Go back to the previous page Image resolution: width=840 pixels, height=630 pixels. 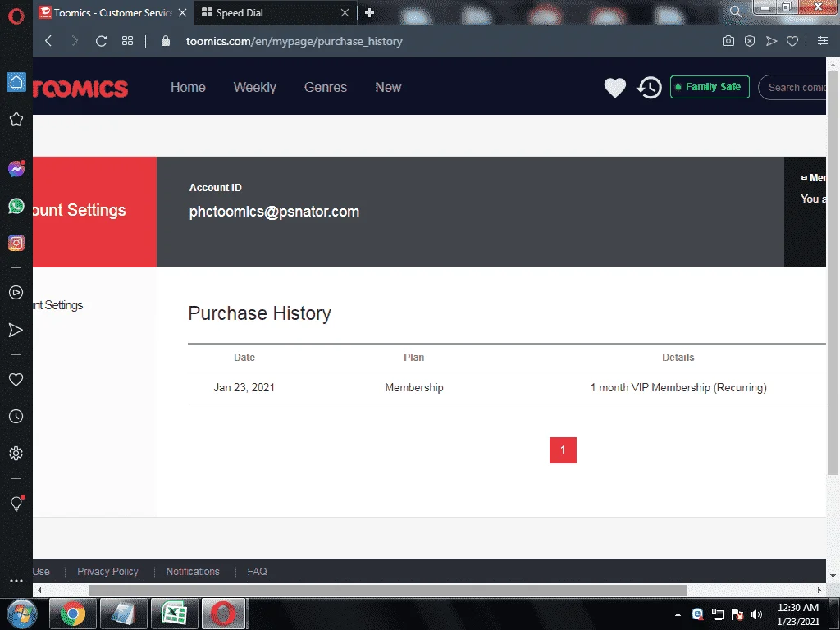(48, 41)
